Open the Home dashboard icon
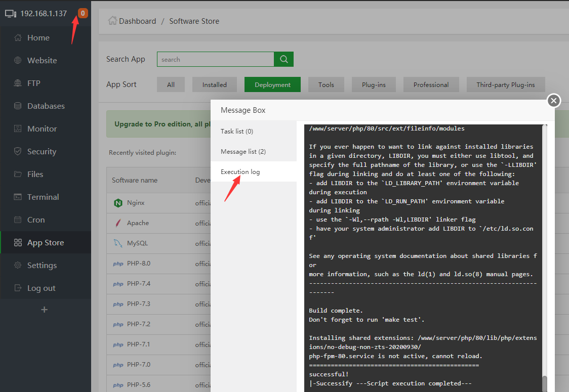569x392 pixels. click(x=18, y=38)
